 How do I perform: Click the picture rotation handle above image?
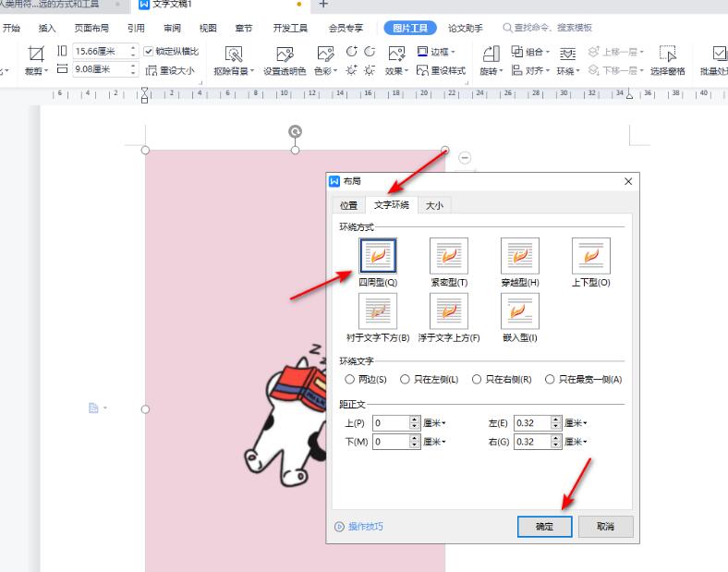point(295,131)
